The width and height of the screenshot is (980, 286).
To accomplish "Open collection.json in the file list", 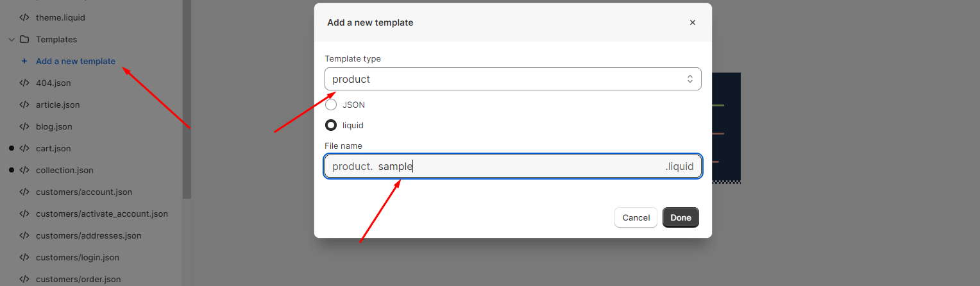I will 65,171.
